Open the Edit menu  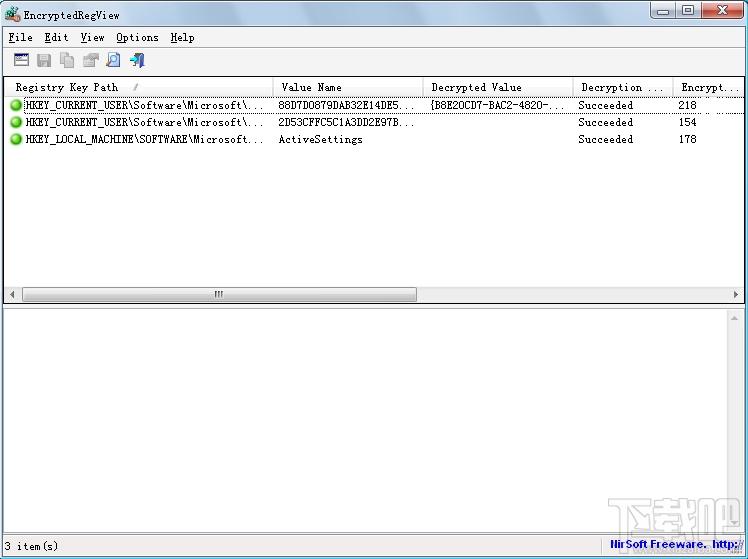pyautogui.click(x=56, y=37)
